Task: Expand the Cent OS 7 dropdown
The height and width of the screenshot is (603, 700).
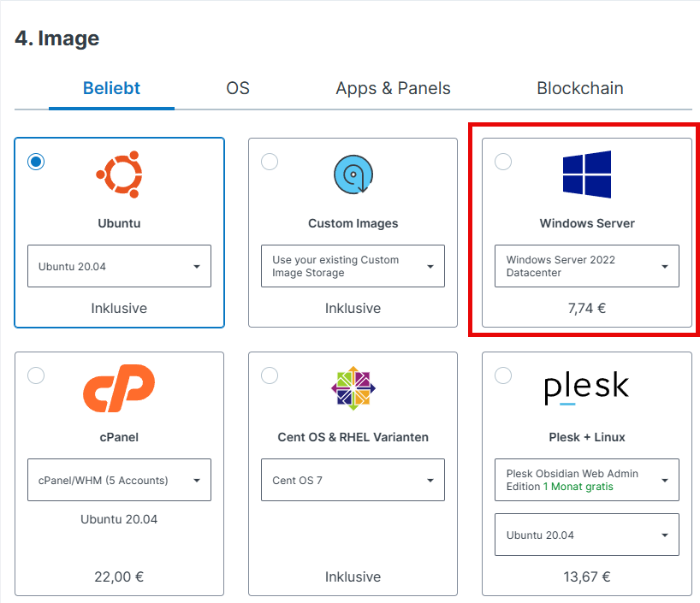Action: tap(353, 481)
